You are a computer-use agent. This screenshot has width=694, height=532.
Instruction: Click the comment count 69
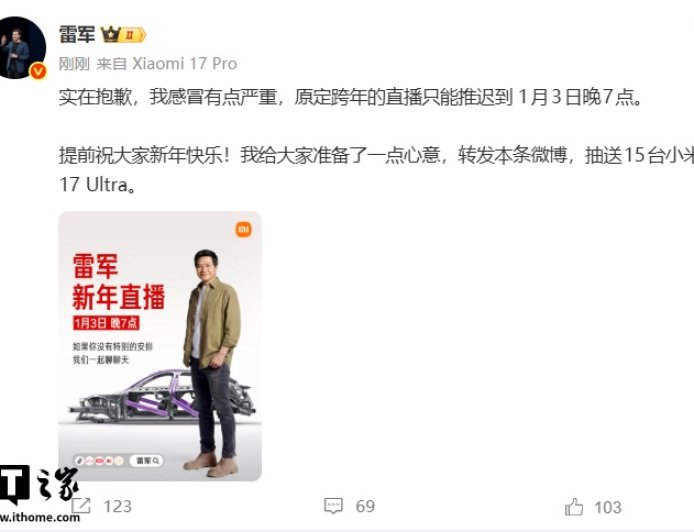(x=365, y=506)
